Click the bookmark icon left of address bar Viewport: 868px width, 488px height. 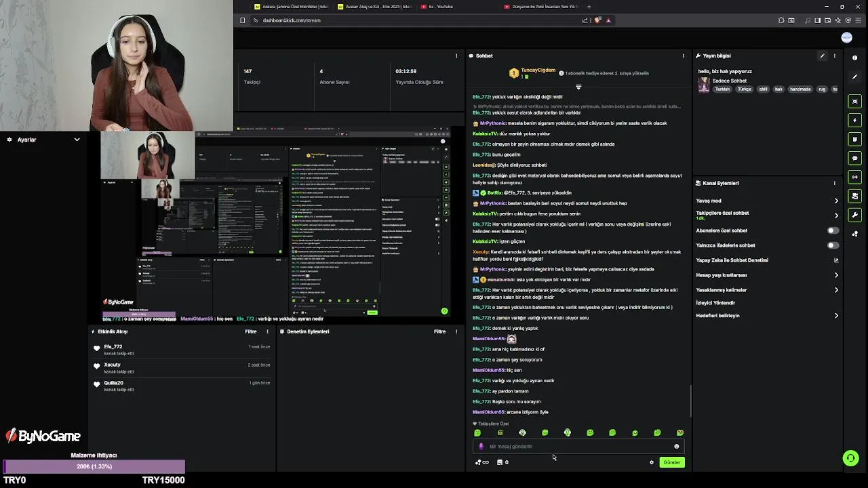[242, 20]
